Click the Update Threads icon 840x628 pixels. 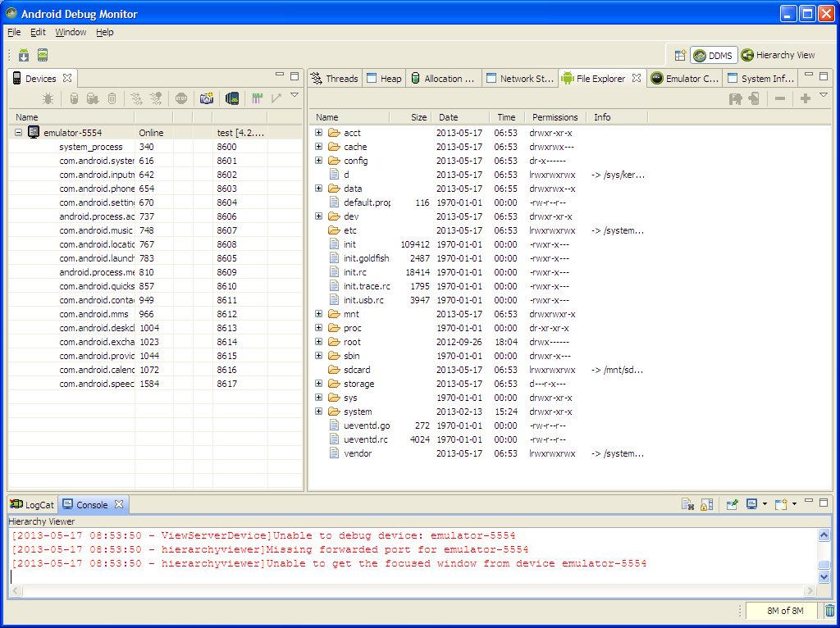click(137, 98)
